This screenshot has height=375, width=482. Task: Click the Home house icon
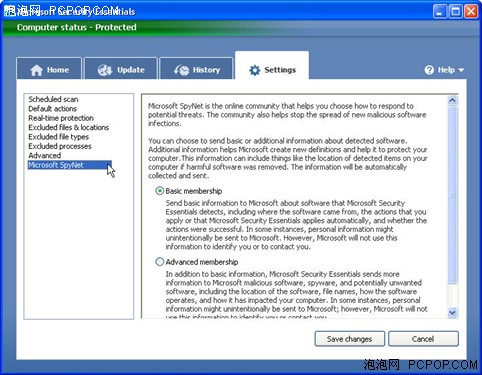(37, 70)
